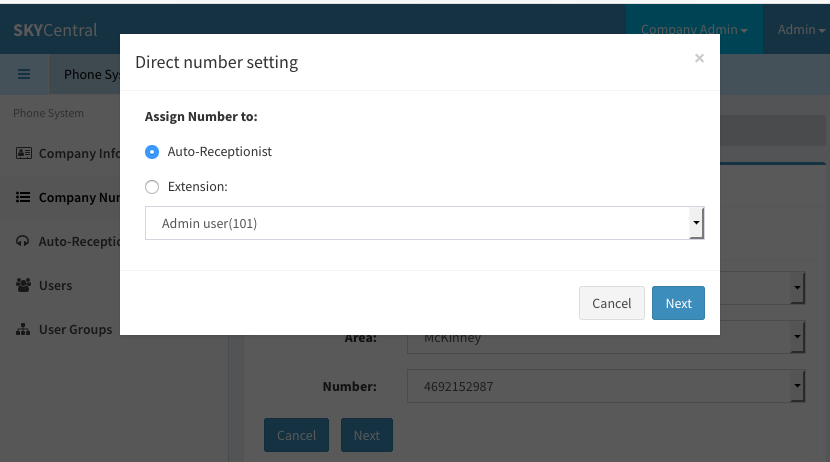Select the Auto-Receptionist radio option

pos(152,152)
